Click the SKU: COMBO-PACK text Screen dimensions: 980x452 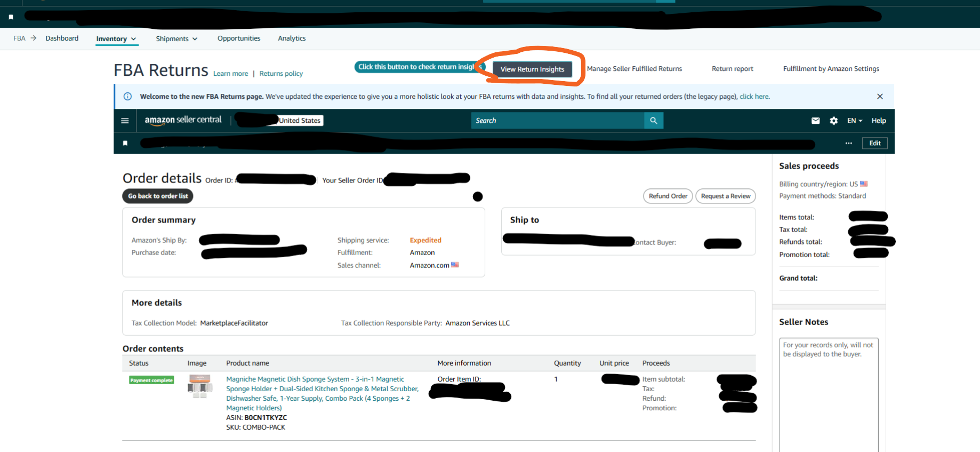[256, 427]
